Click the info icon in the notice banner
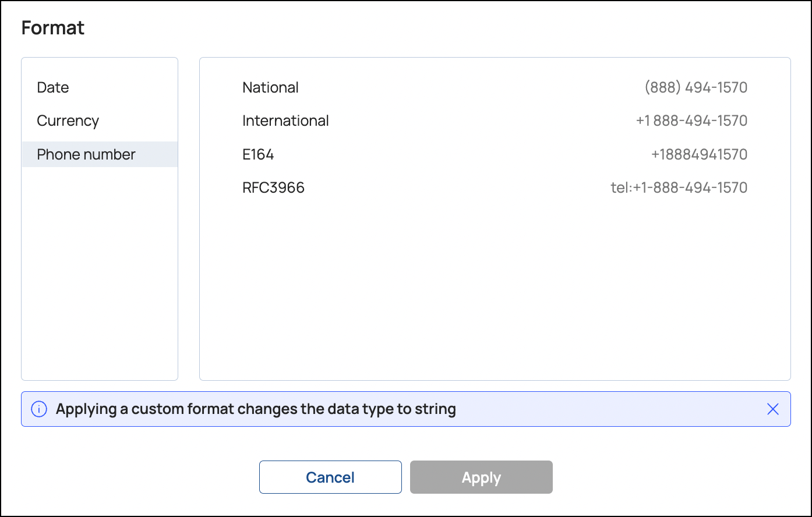The height and width of the screenshot is (517, 812). [x=38, y=409]
